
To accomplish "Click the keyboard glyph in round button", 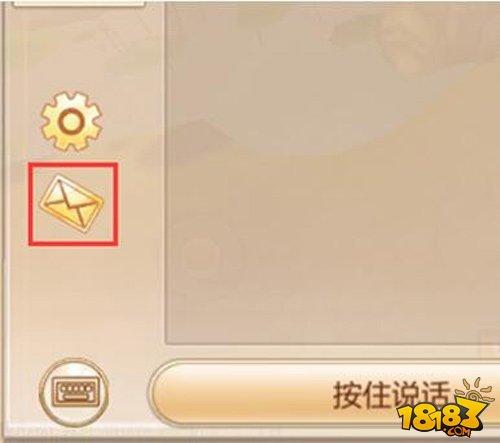I will click(x=74, y=393).
